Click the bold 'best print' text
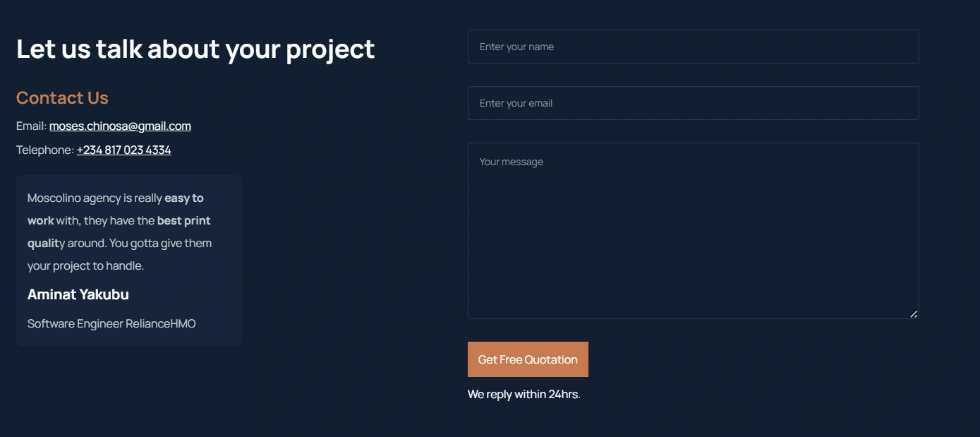980x437 pixels. [183, 221]
